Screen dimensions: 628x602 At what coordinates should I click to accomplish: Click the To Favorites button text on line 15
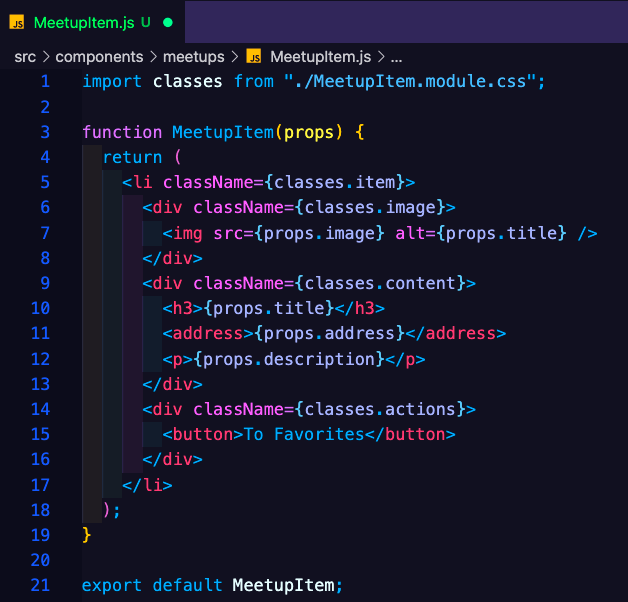[304, 435]
